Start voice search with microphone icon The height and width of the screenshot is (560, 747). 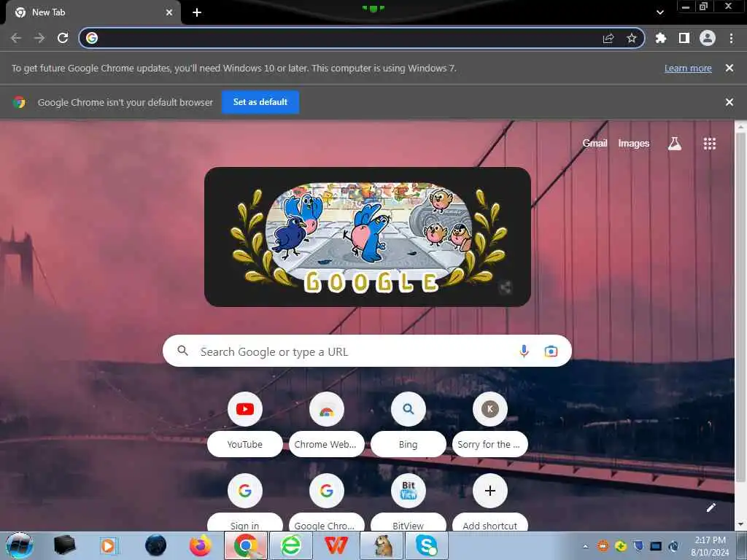[524, 351]
